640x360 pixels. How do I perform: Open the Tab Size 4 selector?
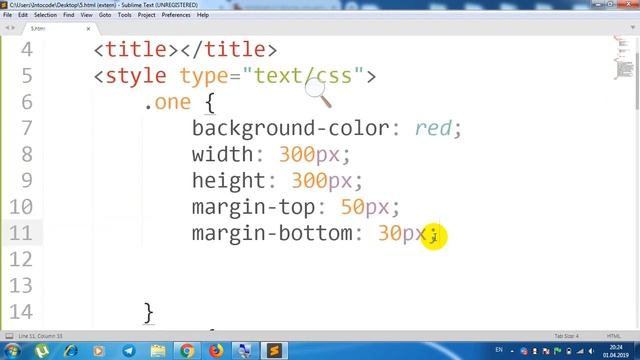(x=566, y=336)
